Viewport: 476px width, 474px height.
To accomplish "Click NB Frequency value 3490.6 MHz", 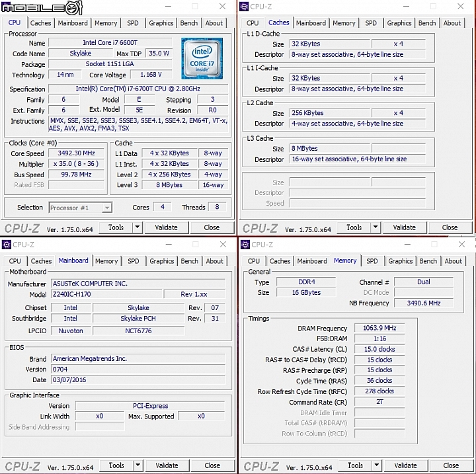I will [424, 303].
